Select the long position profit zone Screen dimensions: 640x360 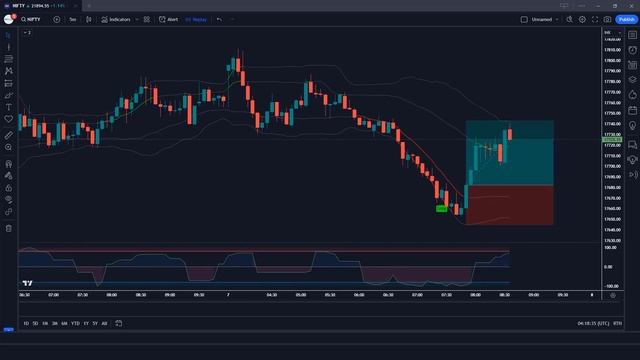509,153
